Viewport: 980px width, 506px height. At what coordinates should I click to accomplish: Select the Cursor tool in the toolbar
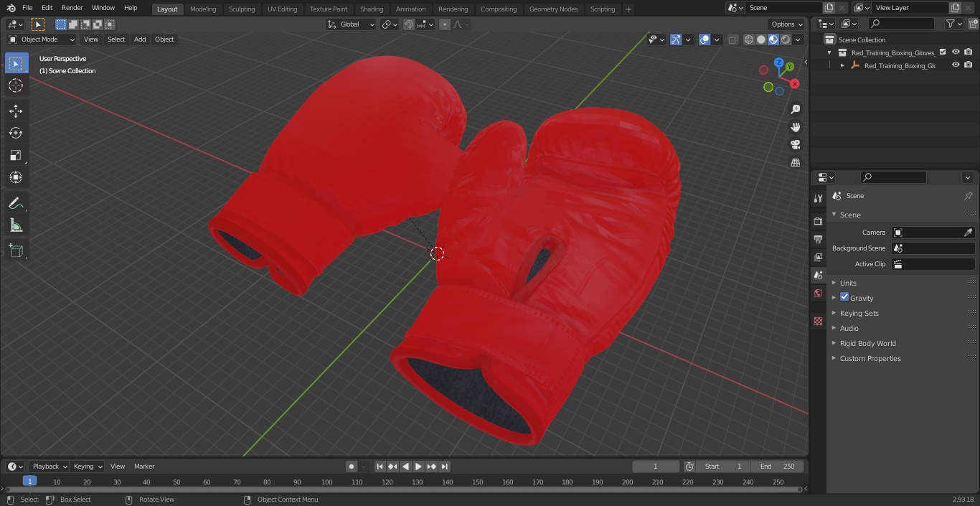pos(16,85)
